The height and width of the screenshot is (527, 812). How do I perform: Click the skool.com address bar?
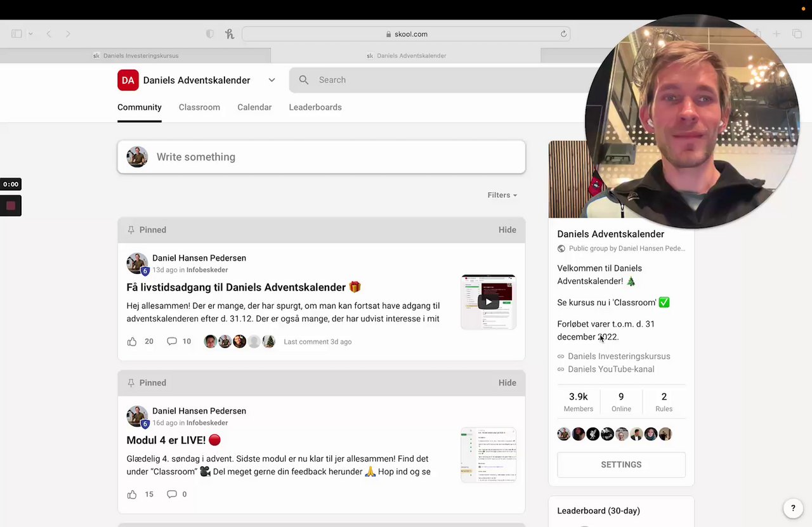coord(406,34)
